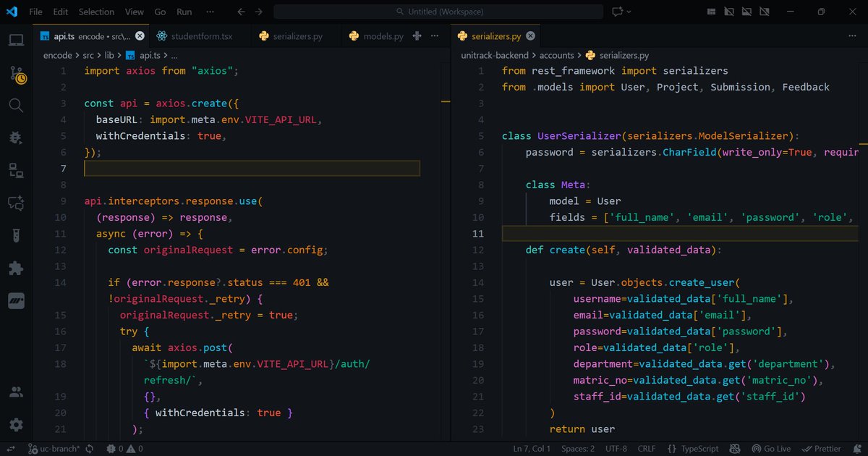Click the VS Code logo icon
Viewport: 868px width, 456px height.
12,12
